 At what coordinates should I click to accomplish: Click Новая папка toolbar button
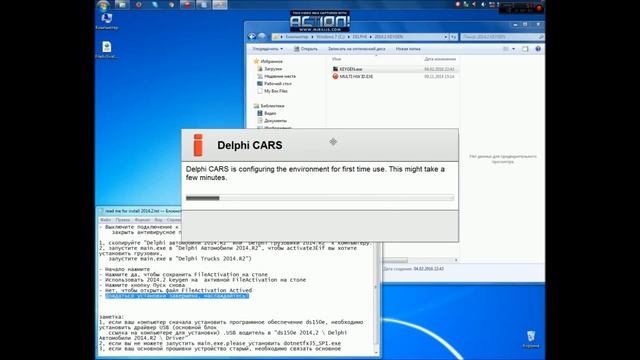(408, 49)
